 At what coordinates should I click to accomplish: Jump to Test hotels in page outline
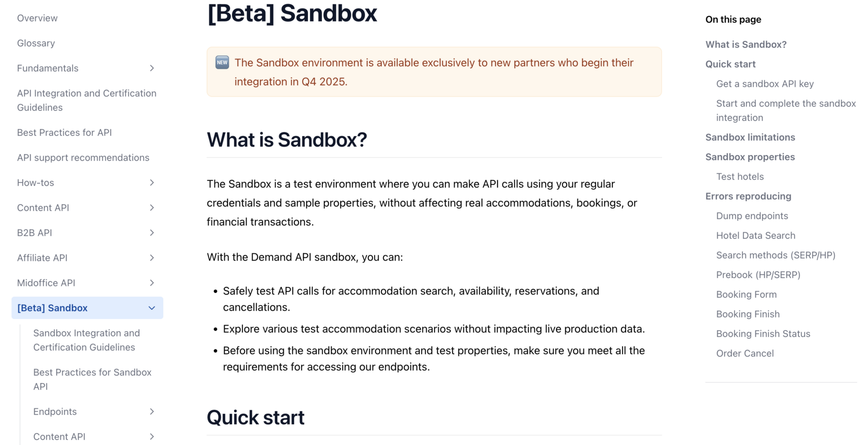click(740, 177)
